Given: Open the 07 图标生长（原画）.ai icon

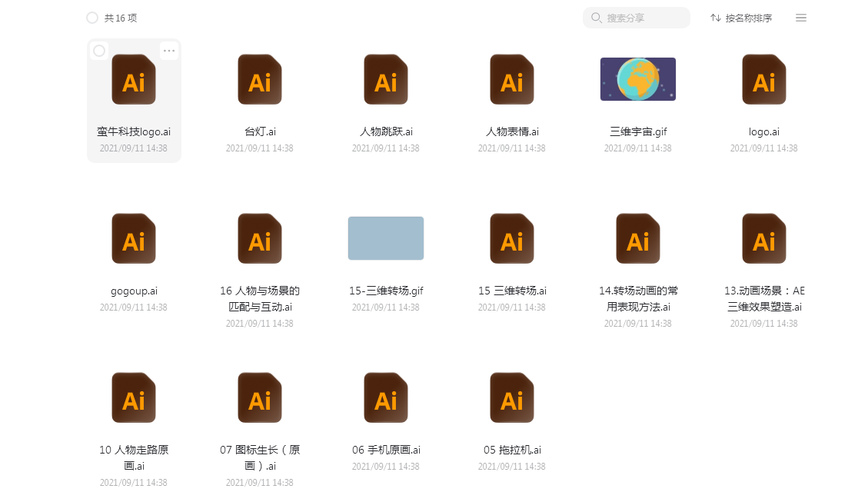Looking at the screenshot, I should [260, 397].
